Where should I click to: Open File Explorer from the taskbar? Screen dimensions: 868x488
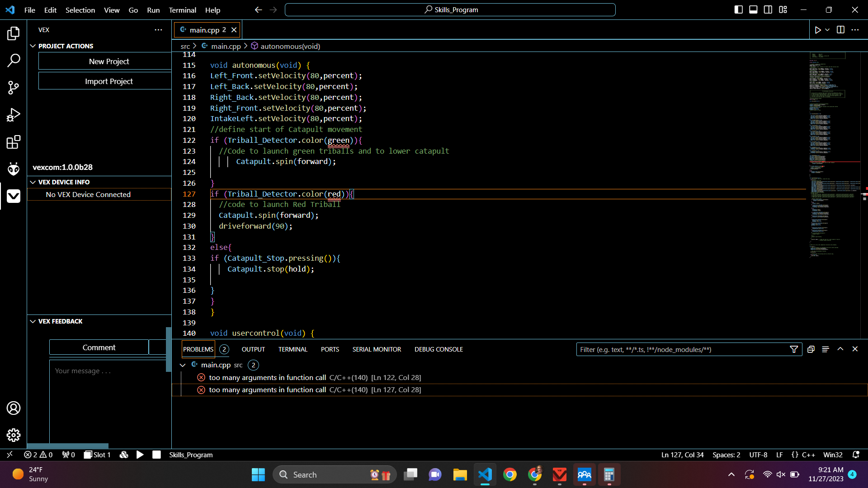click(x=460, y=475)
